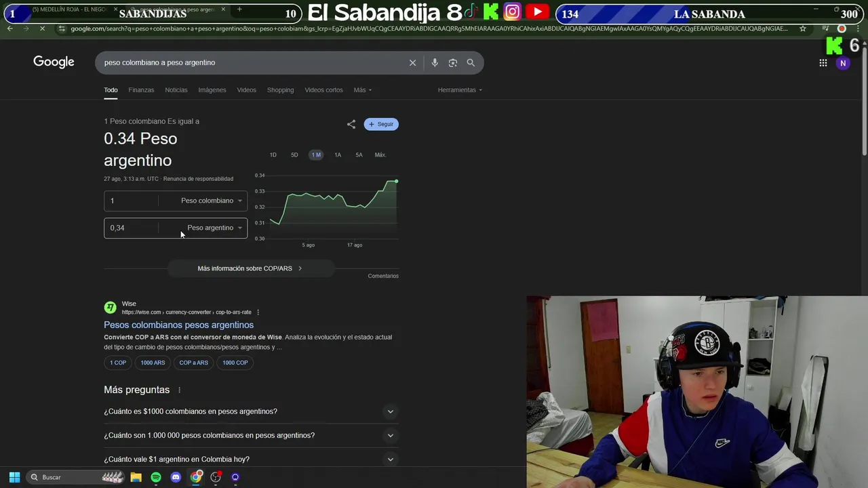Start voice search with the microphone icon

[x=435, y=62]
